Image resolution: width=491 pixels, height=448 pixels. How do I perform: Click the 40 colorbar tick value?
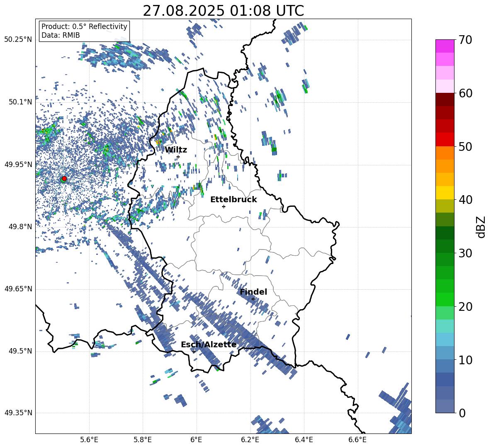click(x=465, y=200)
